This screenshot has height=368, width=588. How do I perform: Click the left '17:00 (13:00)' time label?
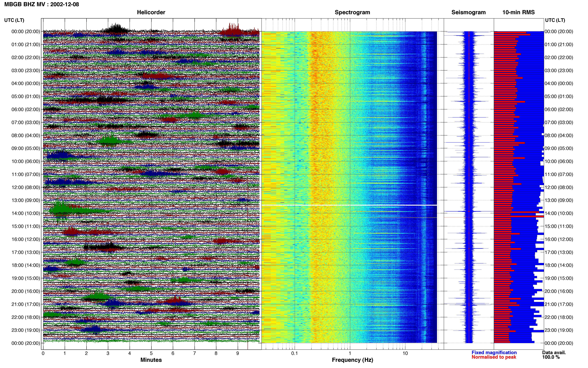[x=26, y=252]
